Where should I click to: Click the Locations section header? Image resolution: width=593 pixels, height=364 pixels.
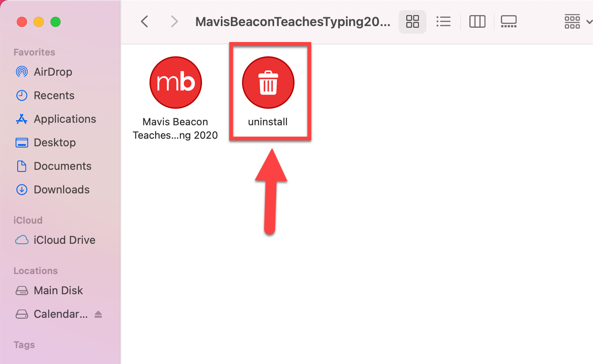coord(36,271)
